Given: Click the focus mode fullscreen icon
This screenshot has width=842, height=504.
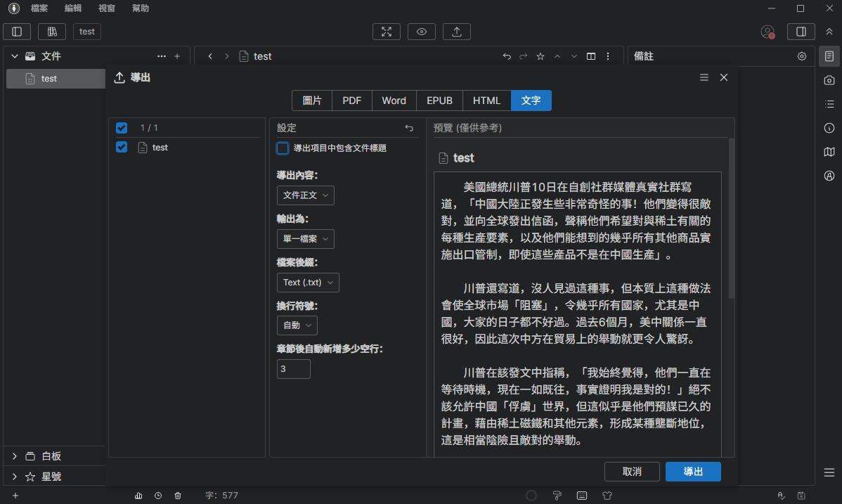Looking at the screenshot, I should point(386,32).
